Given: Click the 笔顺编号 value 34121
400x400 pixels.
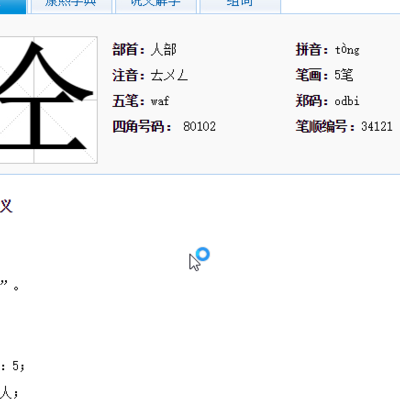Looking at the screenshot, I should [x=377, y=126].
